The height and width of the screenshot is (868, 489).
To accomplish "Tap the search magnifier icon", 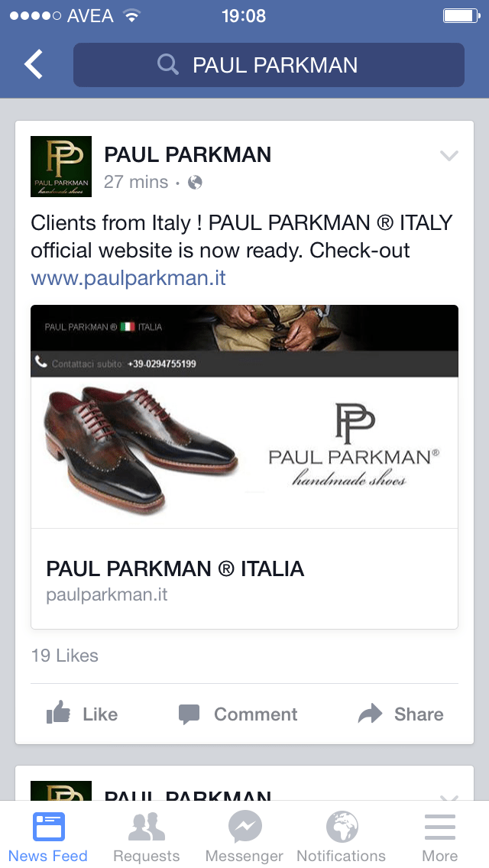I will pyautogui.click(x=168, y=65).
